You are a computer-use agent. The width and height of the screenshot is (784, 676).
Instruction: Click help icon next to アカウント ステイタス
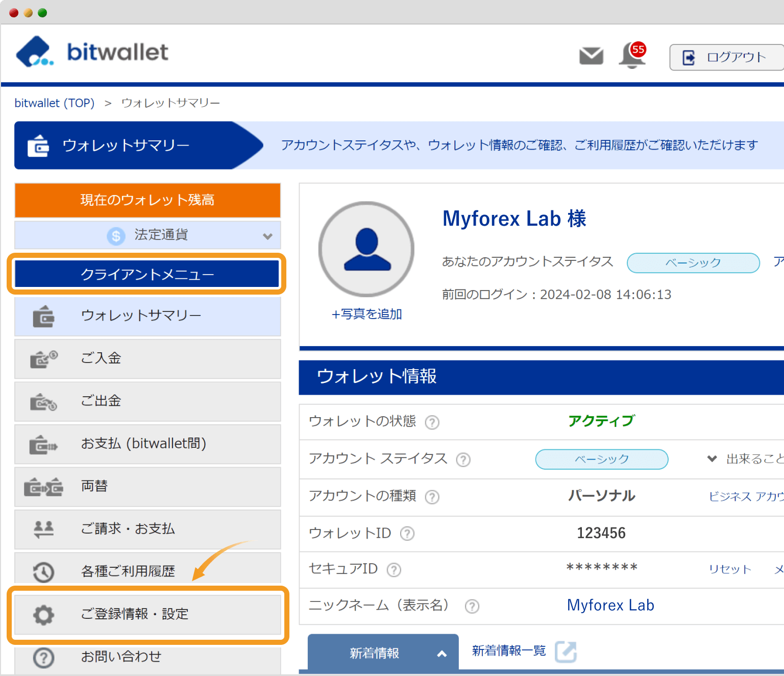coord(463,460)
